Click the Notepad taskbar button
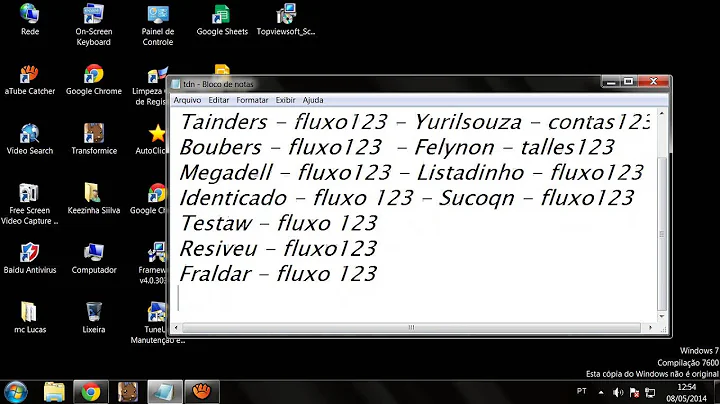The height and width of the screenshot is (404, 720). click(x=165, y=393)
